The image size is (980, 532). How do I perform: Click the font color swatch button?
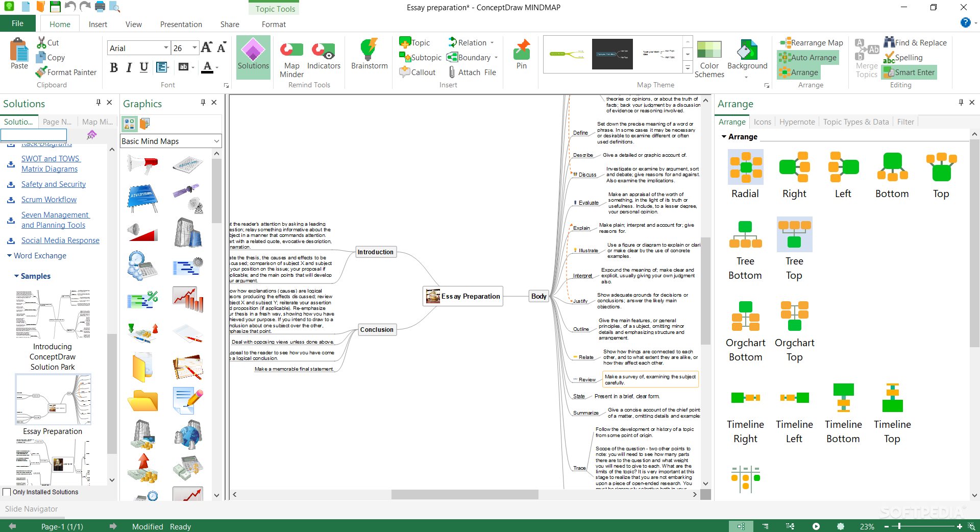207,67
